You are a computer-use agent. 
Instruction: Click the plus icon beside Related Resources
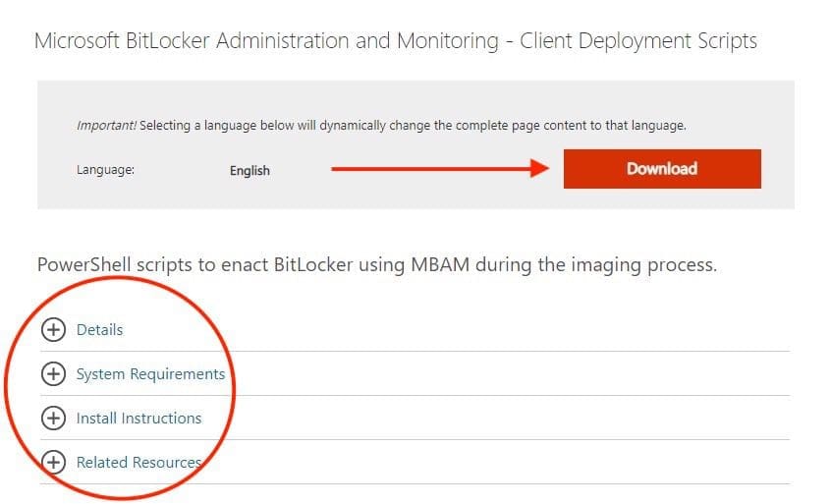[54, 462]
